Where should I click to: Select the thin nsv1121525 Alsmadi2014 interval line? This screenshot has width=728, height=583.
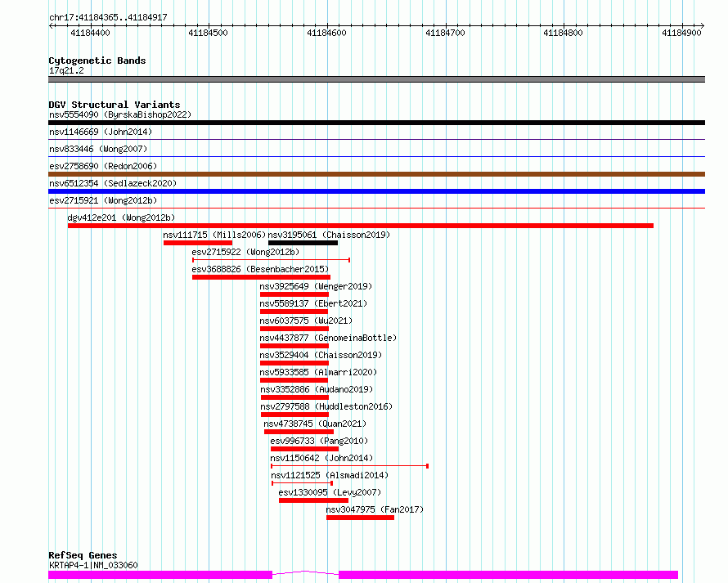tap(303, 483)
